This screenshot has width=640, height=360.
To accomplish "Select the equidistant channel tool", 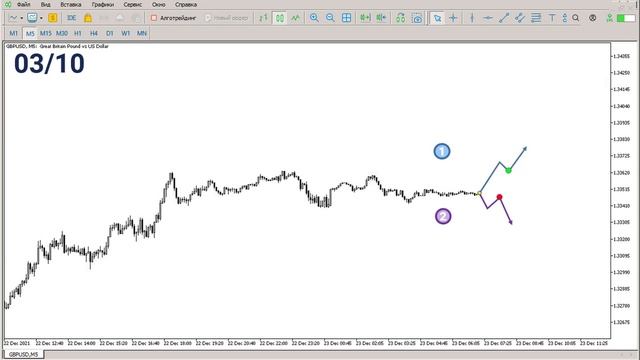I will [x=520, y=18].
